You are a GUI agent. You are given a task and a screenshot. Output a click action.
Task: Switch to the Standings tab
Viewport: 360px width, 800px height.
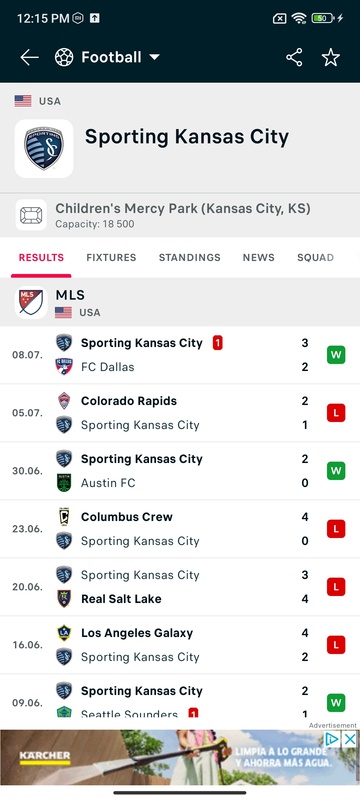(190, 258)
